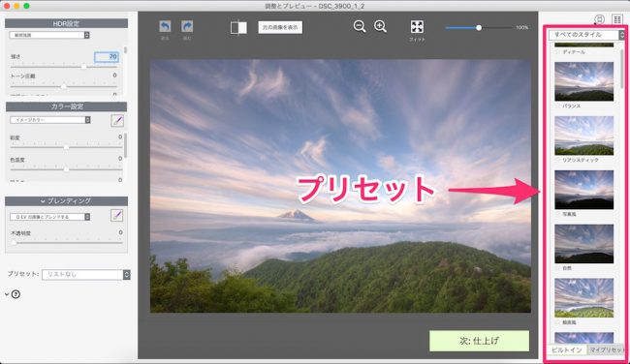Collapse the ブレンディング section header
Screen dimensions: 630x364
(x=66, y=200)
